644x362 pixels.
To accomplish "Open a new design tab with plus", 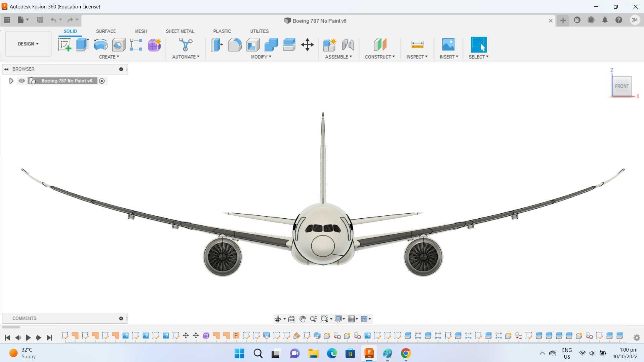I will click(x=563, y=21).
